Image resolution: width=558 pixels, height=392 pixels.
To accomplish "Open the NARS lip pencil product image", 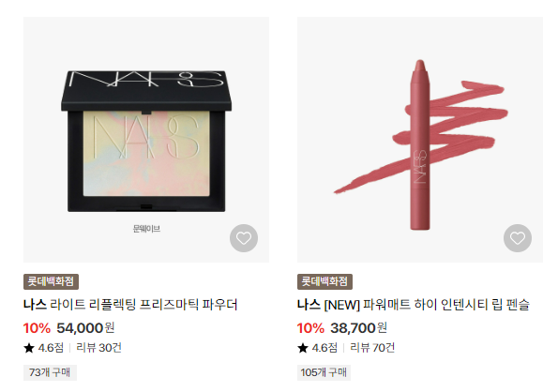I will pos(420,140).
